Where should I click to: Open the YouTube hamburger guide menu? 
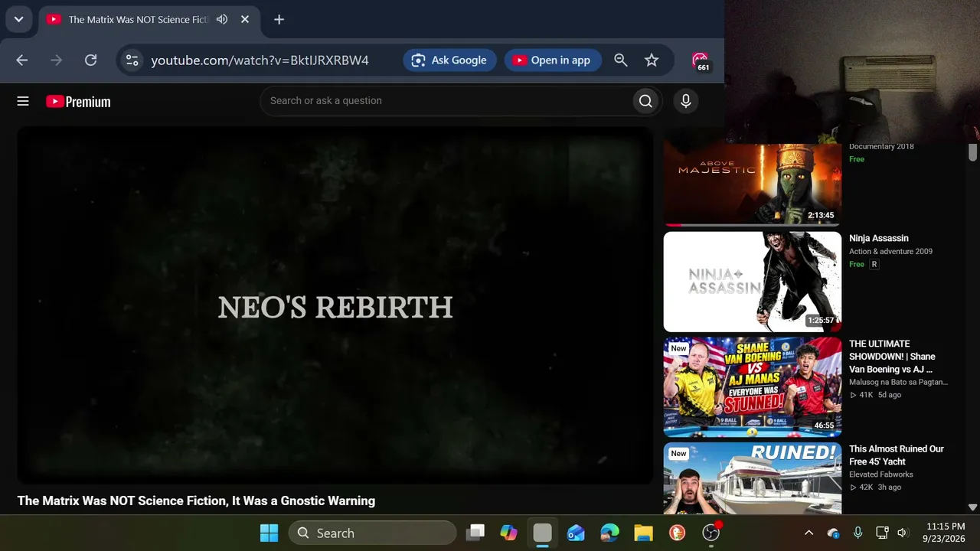pyautogui.click(x=23, y=101)
